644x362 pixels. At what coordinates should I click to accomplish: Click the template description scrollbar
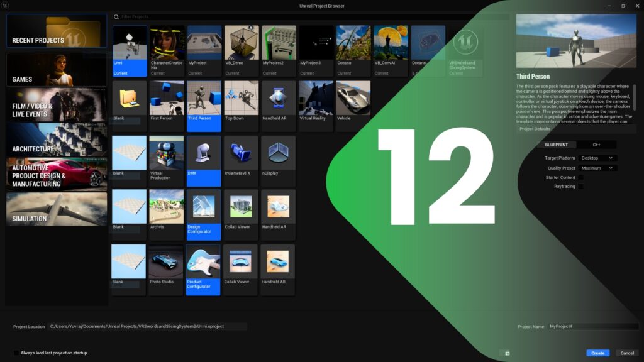pyautogui.click(x=635, y=97)
